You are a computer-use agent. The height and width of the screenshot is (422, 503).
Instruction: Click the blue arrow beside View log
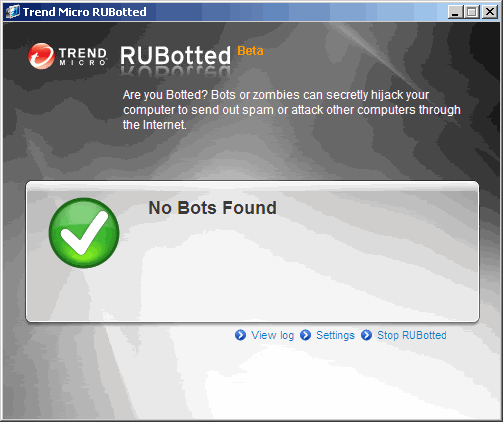240,335
